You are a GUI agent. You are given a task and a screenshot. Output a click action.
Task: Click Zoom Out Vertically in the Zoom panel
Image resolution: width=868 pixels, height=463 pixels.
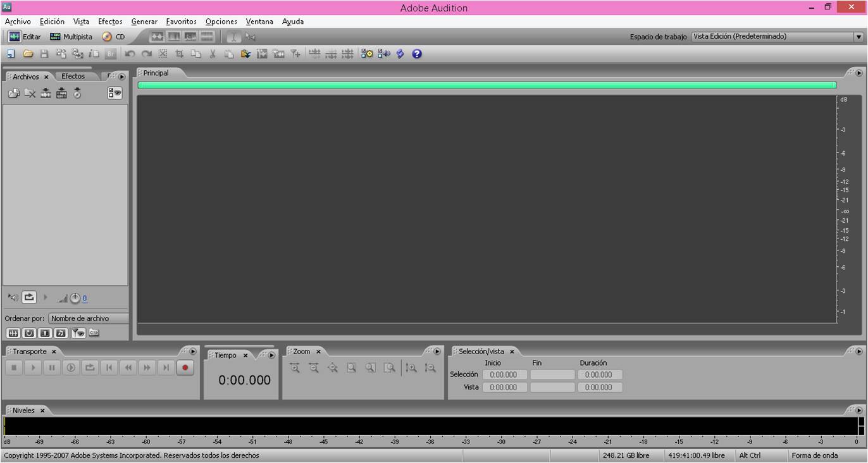coord(430,367)
